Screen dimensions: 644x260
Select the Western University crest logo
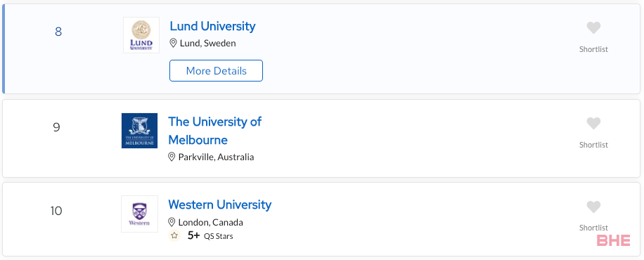(140, 214)
